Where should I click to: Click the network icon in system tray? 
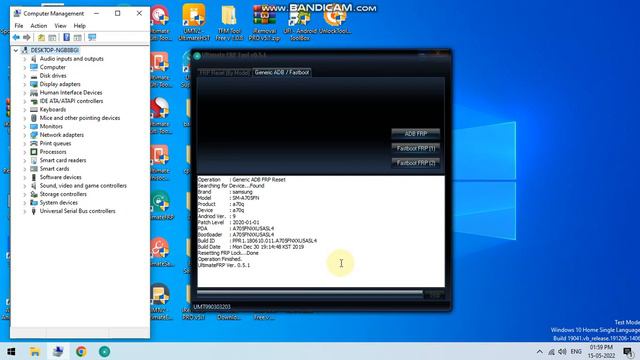pos(551,351)
